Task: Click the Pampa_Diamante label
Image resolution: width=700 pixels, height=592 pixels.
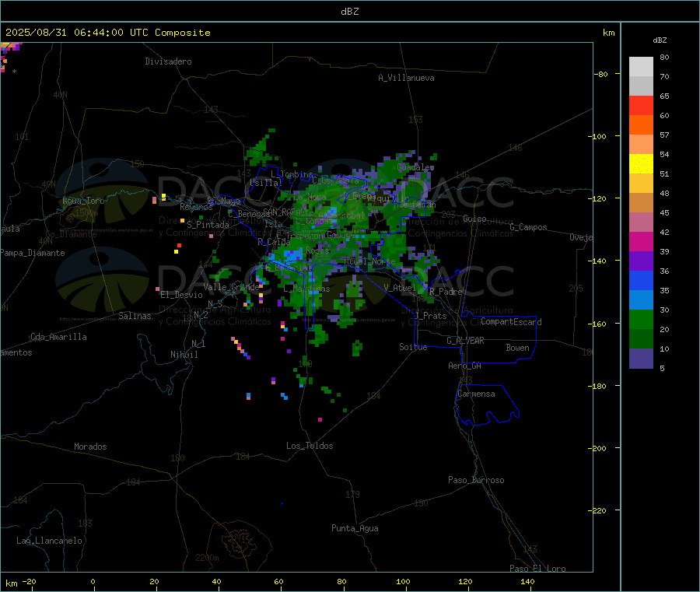Action: [32, 253]
